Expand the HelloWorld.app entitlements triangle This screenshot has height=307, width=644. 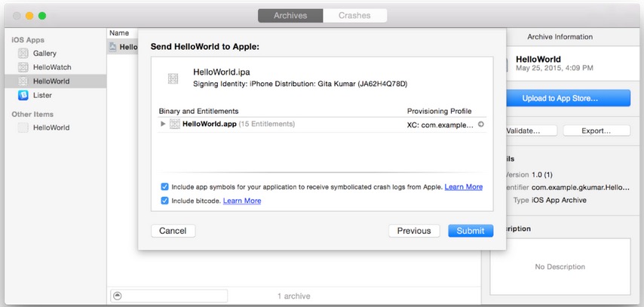coord(163,124)
